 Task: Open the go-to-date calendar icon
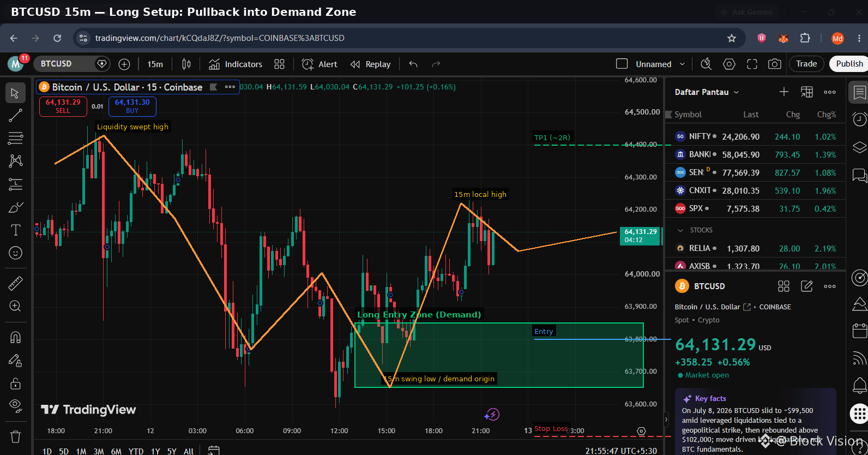tap(214, 450)
